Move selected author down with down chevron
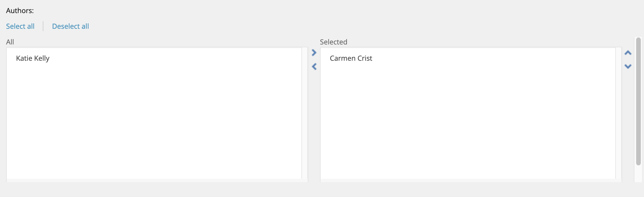 coord(628,67)
